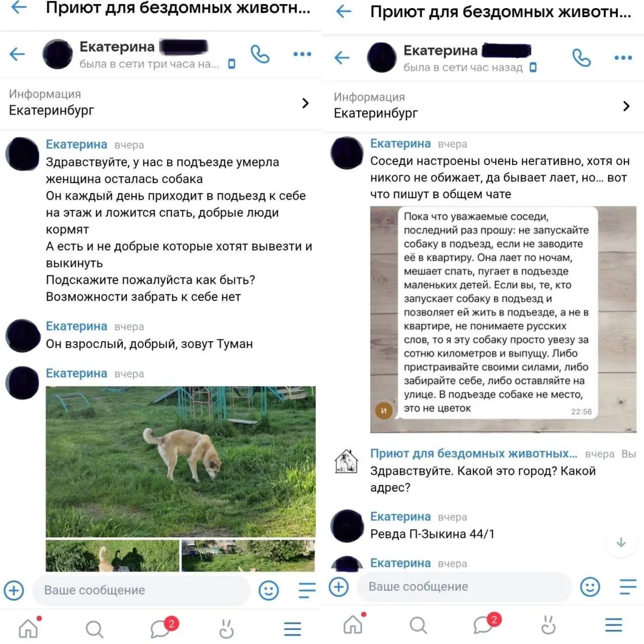
Task: Tap the plus attachment icon in left chat
Action: [14, 590]
